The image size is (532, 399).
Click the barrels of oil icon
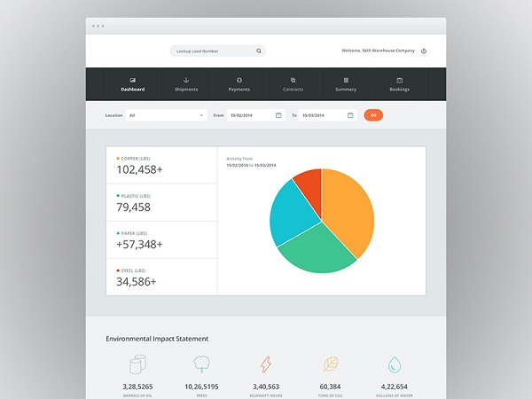pyautogui.click(x=137, y=365)
